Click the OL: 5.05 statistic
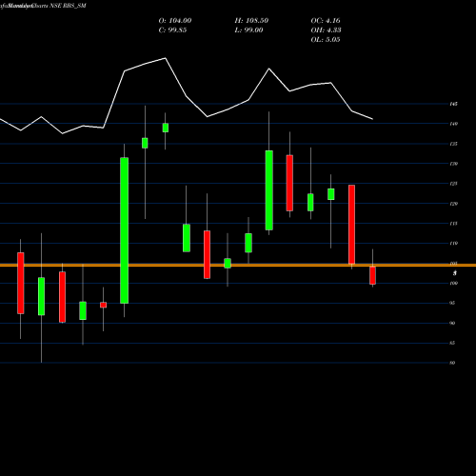The height and width of the screenshot is (476, 476). (x=326, y=40)
